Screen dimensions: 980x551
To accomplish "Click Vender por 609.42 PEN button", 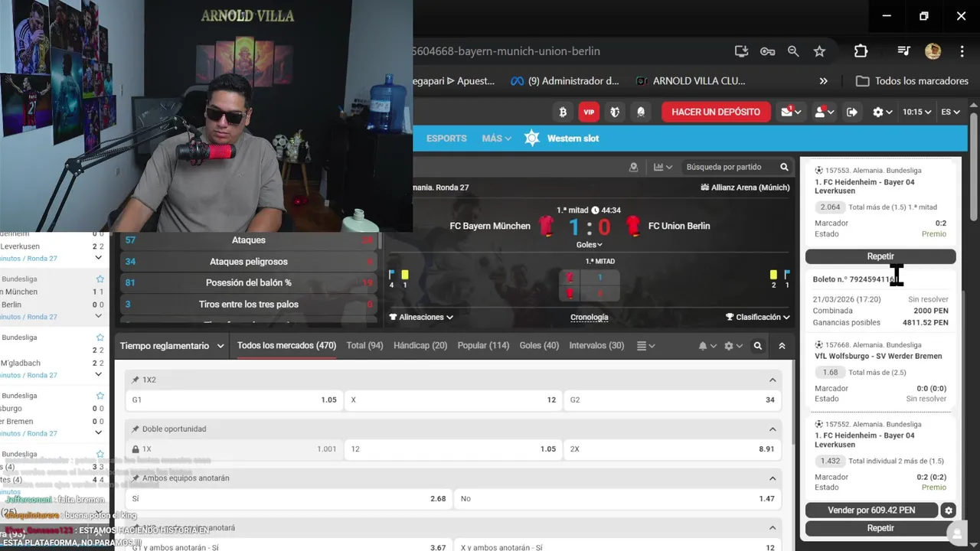I will click(871, 510).
